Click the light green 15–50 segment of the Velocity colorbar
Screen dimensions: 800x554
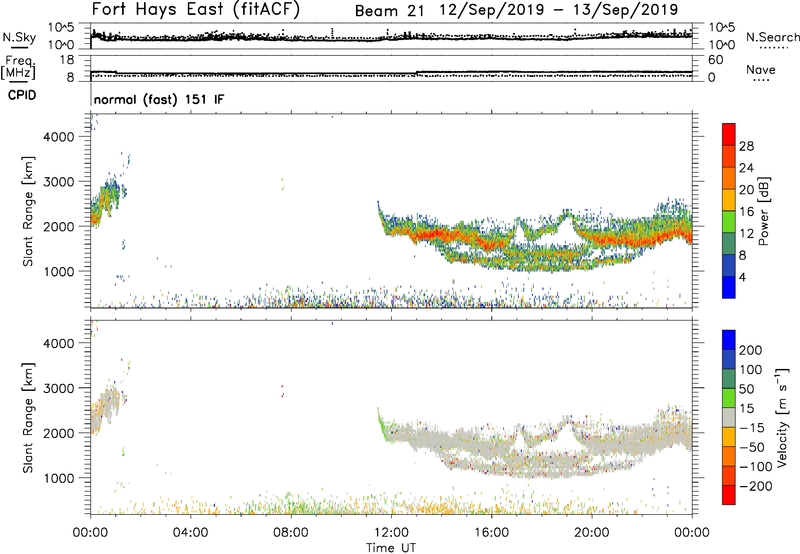tap(729, 398)
